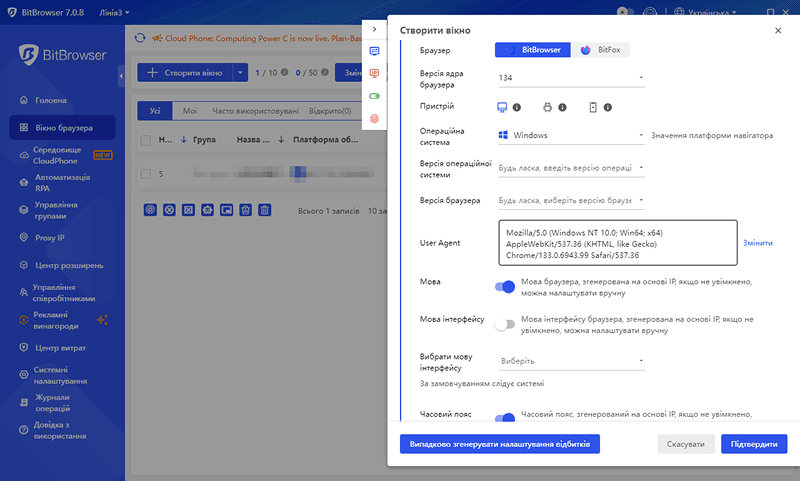800x481 pixels.
Task: Select the BitFox browser option
Action: [x=601, y=49]
